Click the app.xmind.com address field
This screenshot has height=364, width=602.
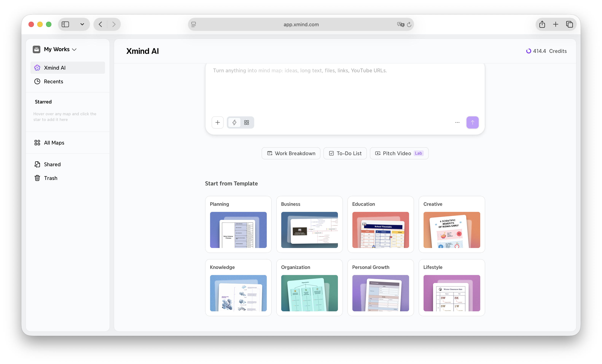click(301, 24)
